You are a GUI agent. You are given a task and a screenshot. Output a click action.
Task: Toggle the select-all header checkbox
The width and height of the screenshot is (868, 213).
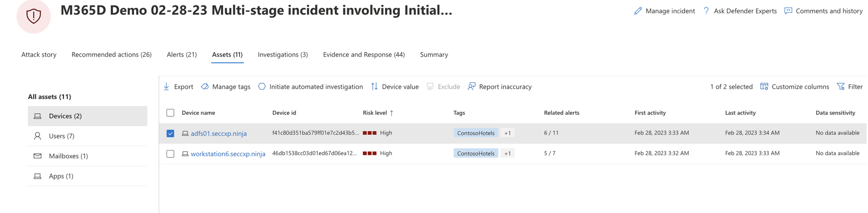pos(170,113)
